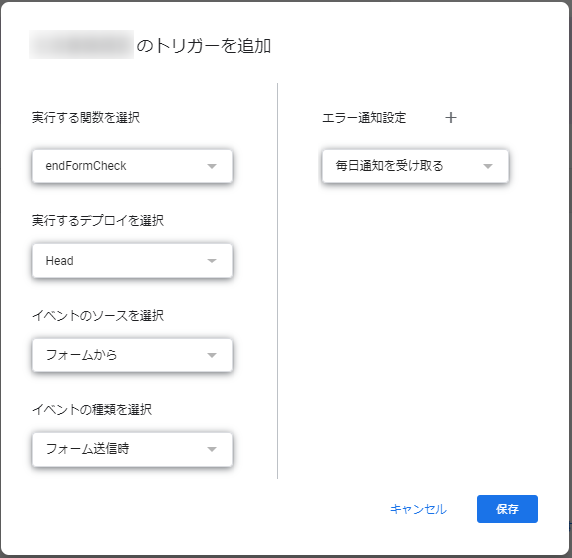Image resolution: width=572 pixels, height=558 pixels.
Task: Click the エラー通知設定 heading
Action: [364, 117]
